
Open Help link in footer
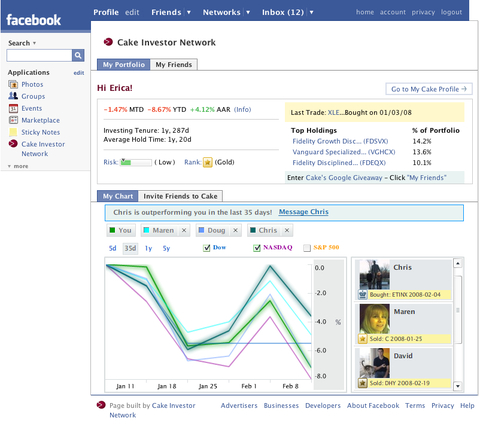tap(467, 406)
